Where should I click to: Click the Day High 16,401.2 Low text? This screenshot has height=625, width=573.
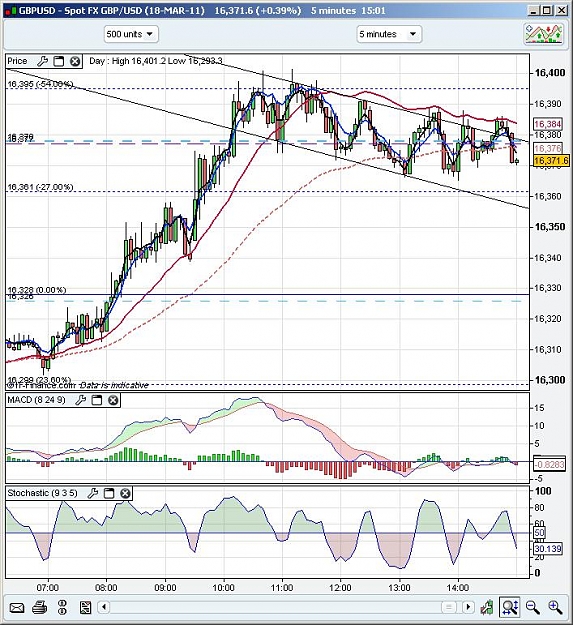coord(156,61)
